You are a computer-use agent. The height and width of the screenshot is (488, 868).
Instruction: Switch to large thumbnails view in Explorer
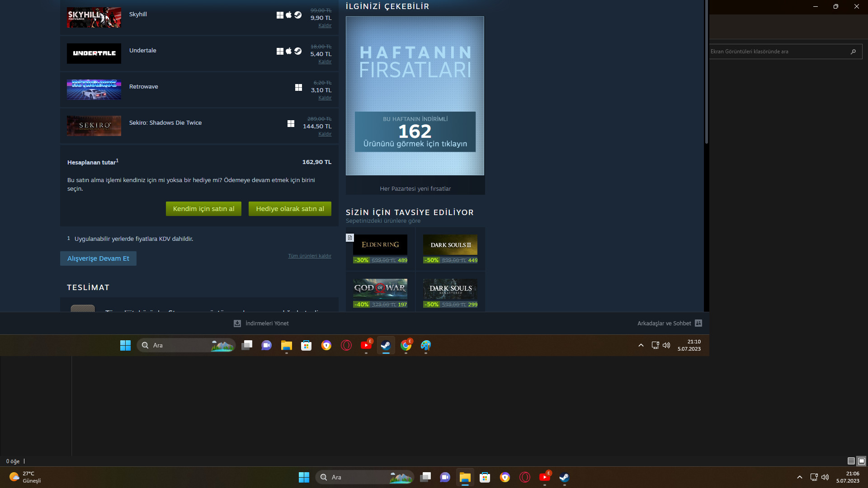click(x=862, y=461)
